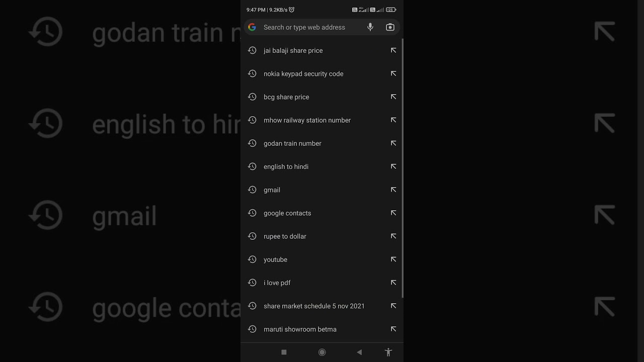Fill in 'nokia keypad security code' using its arrow
Viewport: 644px width, 362px height.
pyautogui.click(x=393, y=73)
